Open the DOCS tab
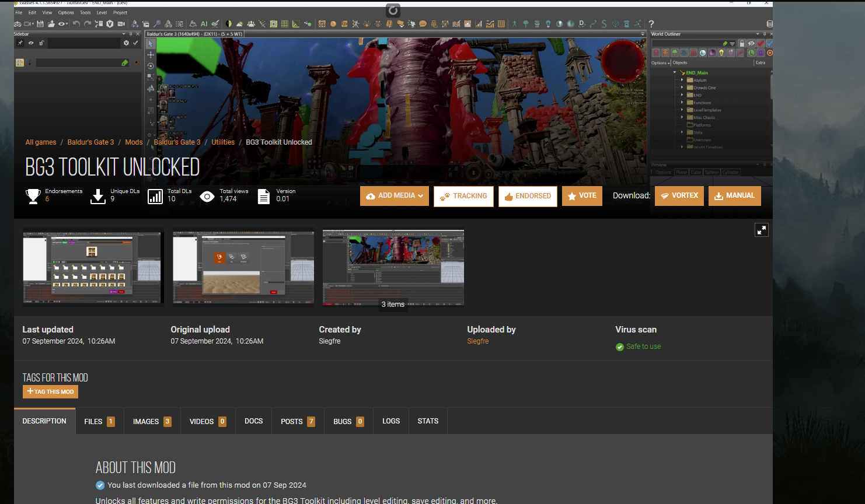 point(253,421)
